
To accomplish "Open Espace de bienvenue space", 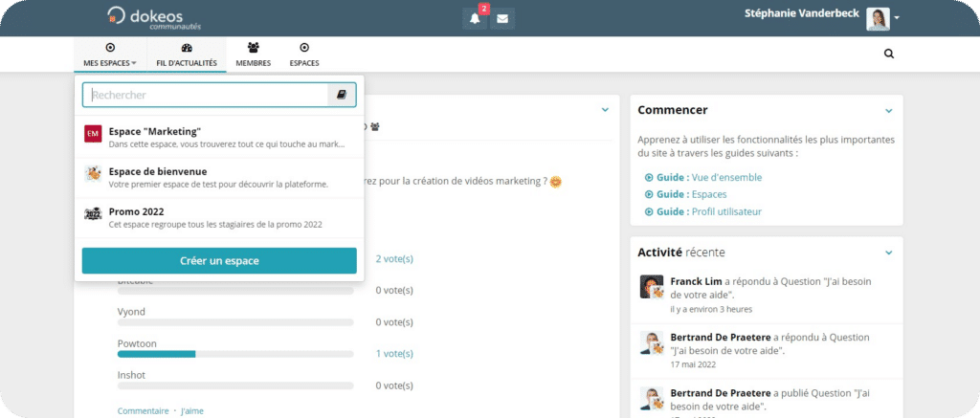I will click(x=219, y=178).
